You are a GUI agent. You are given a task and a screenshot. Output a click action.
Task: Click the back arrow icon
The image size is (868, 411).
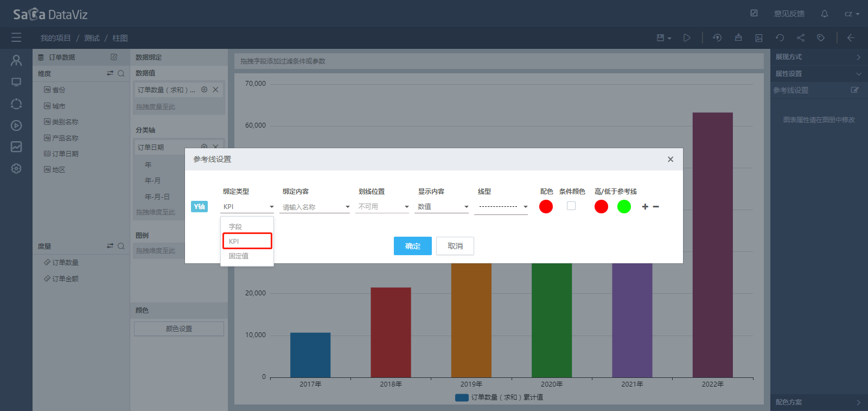point(851,38)
